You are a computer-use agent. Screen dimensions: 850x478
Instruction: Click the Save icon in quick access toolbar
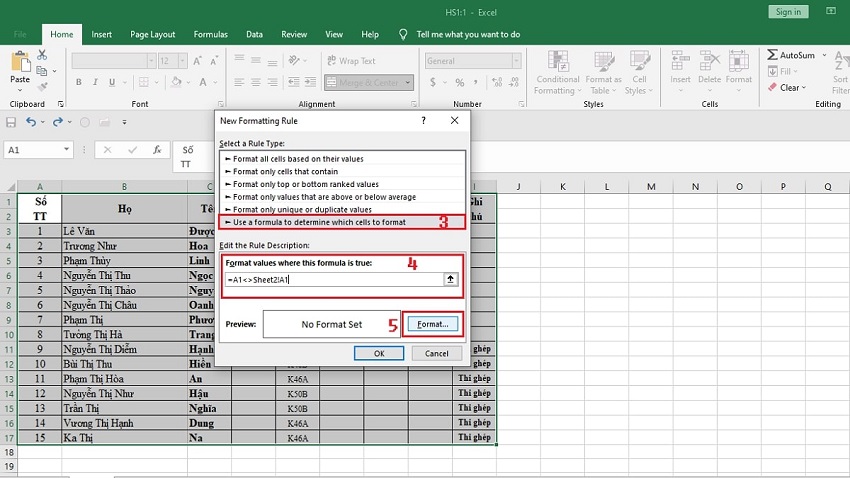pos(11,122)
